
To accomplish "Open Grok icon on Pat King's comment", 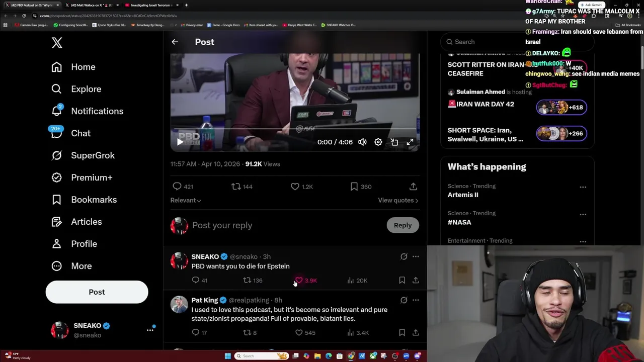I will pyautogui.click(x=404, y=300).
